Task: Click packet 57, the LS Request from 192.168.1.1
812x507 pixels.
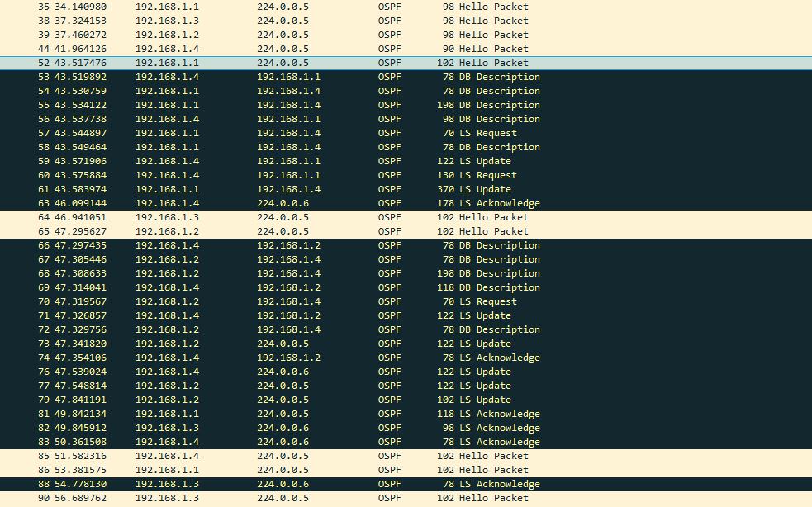Action: tap(248, 132)
